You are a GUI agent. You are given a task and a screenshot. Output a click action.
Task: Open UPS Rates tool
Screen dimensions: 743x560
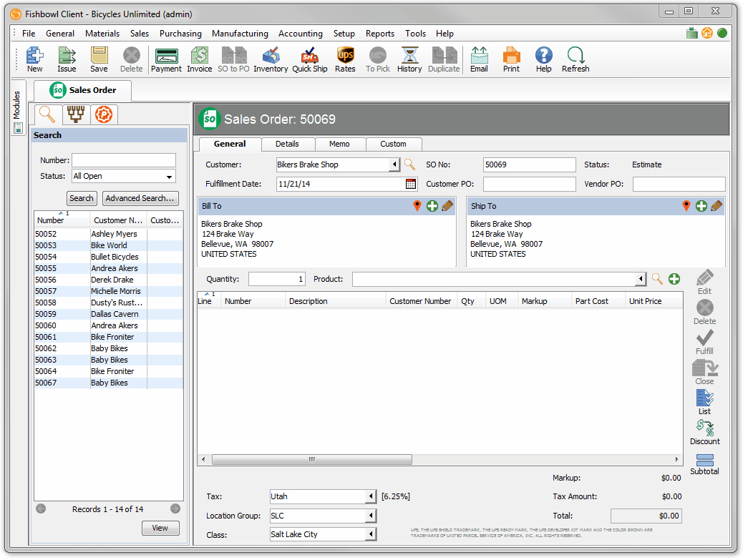coord(345,59)
